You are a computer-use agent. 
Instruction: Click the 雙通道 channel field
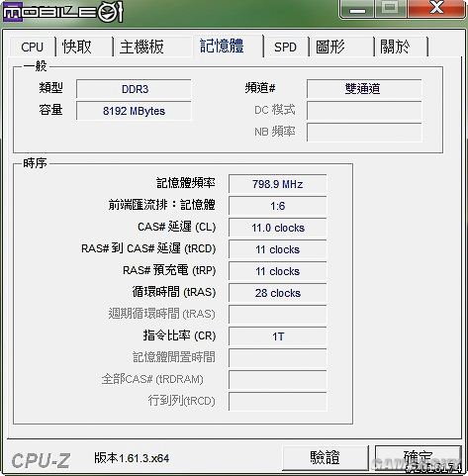click(x=364, y=89)
